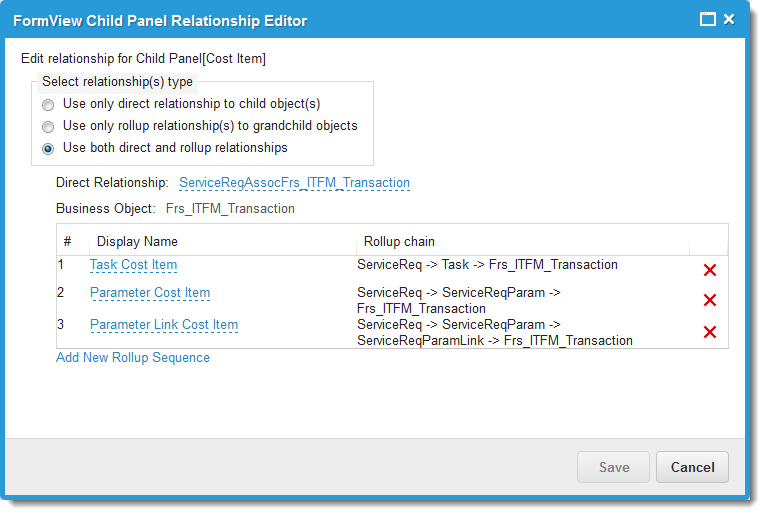Choose 'Use only rollup relationship(s)' radio button

(48, 127)
